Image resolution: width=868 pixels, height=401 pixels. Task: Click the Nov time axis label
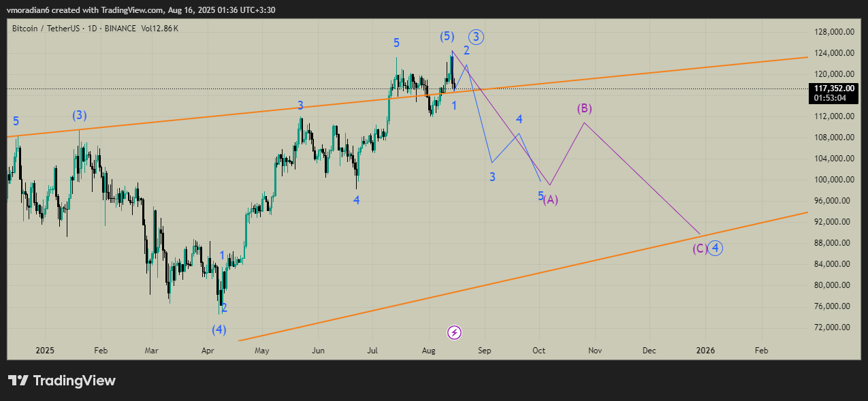point(595,351)
